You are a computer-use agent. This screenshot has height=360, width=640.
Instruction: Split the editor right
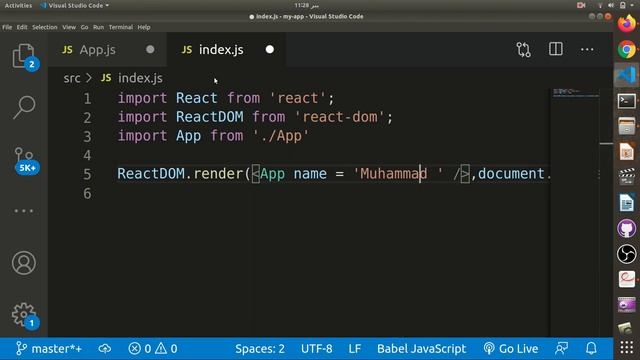[556, 49]
